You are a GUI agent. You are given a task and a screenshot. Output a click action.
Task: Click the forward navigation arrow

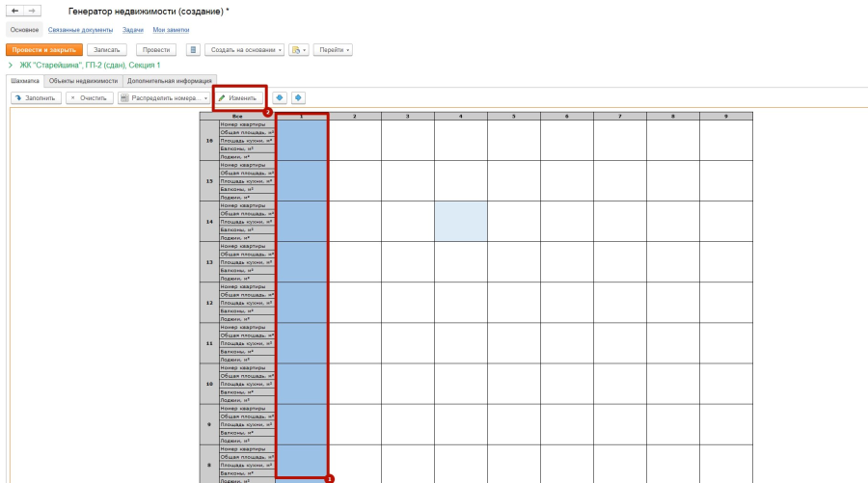pos(33,11)
